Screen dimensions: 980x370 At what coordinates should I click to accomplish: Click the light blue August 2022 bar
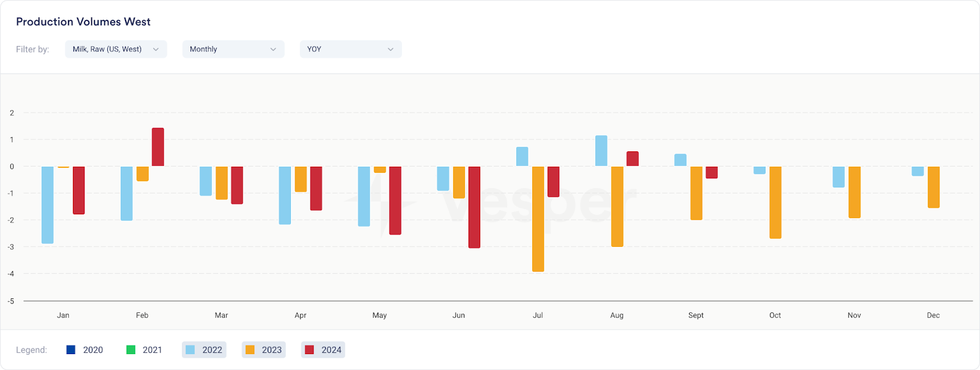point(601,151)
